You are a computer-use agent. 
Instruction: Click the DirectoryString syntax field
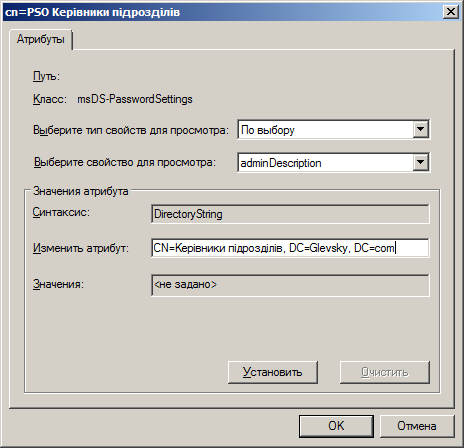coord(290,214)
